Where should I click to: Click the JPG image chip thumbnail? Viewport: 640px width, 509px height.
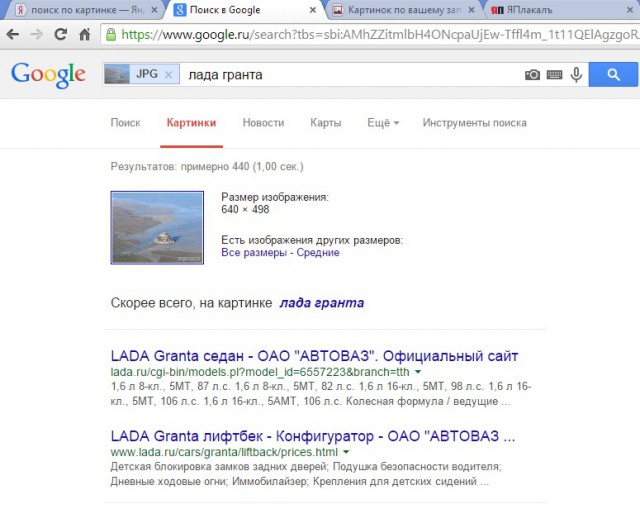(117, 74)
